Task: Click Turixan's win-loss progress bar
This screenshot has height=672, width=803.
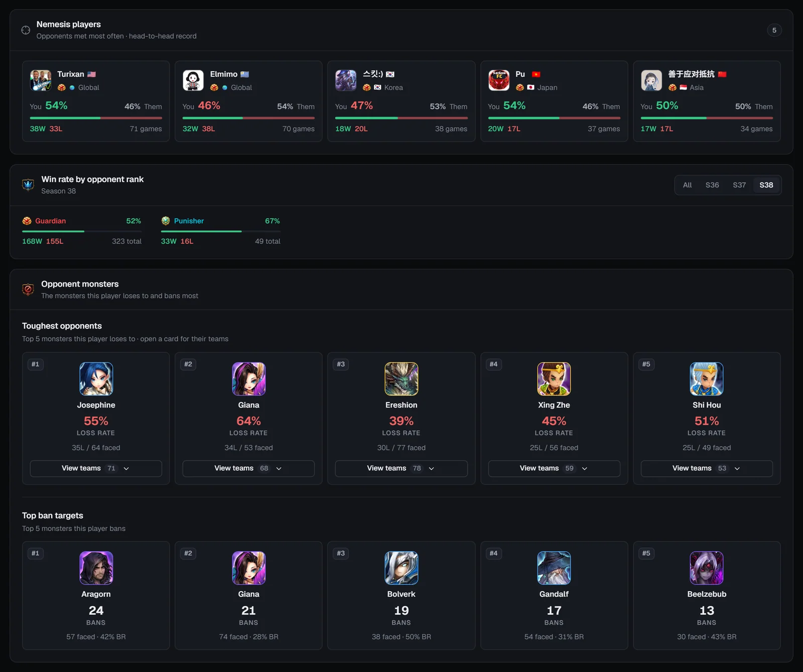Action: [96, 118]
